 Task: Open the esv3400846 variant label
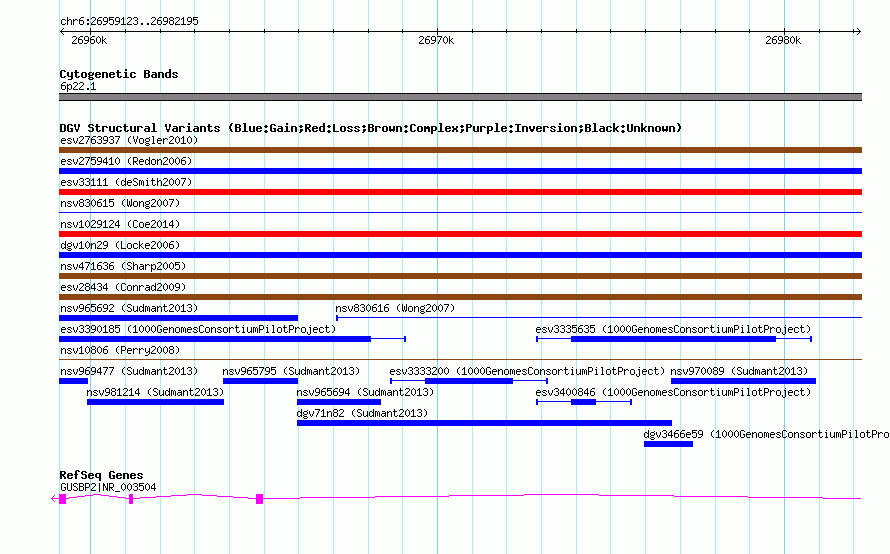(673, 392)
